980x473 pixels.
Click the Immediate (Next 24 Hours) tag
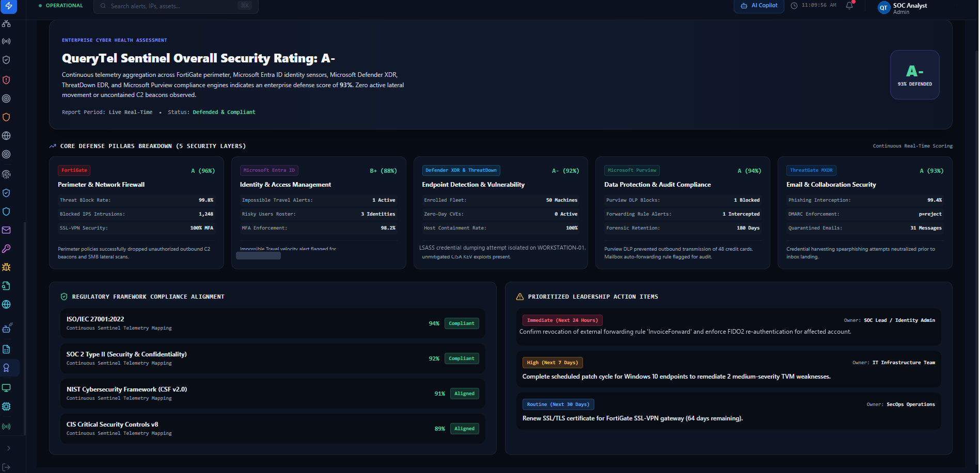pos(562,320)
